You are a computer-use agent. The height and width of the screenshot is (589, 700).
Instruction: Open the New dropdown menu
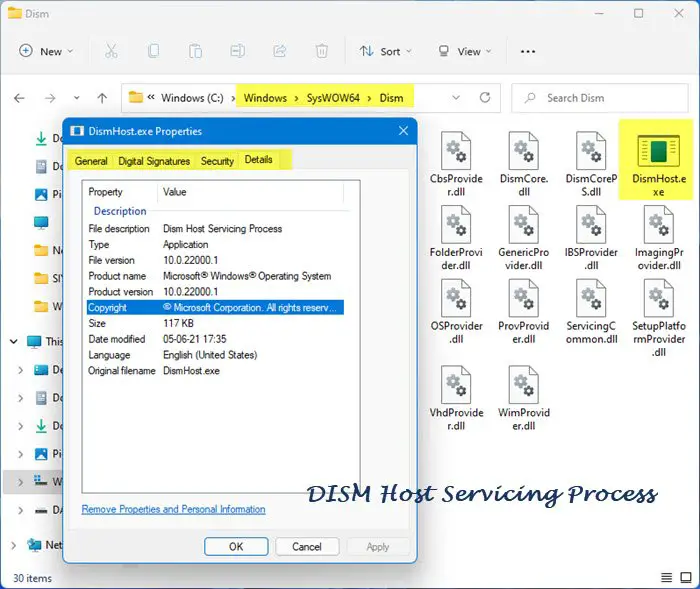46,51
